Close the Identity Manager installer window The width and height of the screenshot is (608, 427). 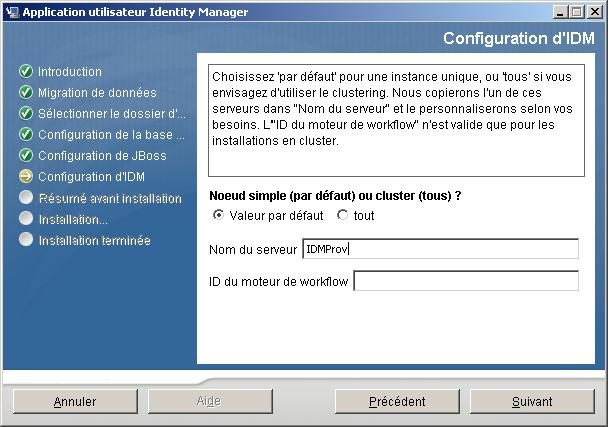click(594, 12)
